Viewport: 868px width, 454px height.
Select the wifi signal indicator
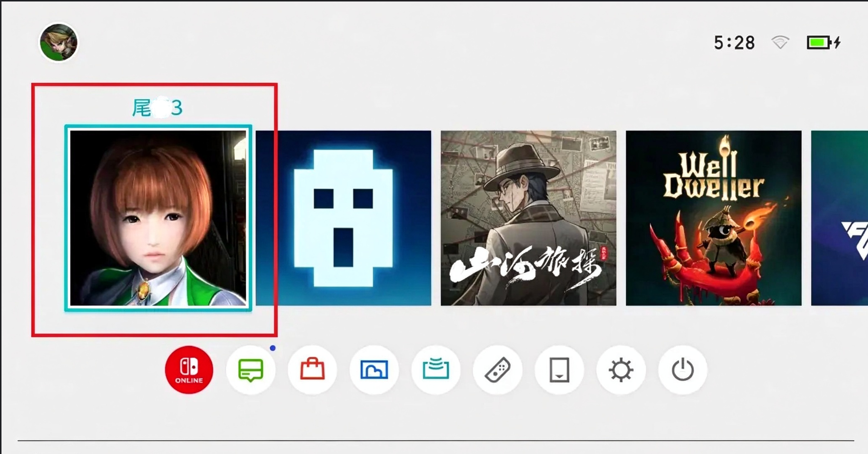tap(780, 42)
